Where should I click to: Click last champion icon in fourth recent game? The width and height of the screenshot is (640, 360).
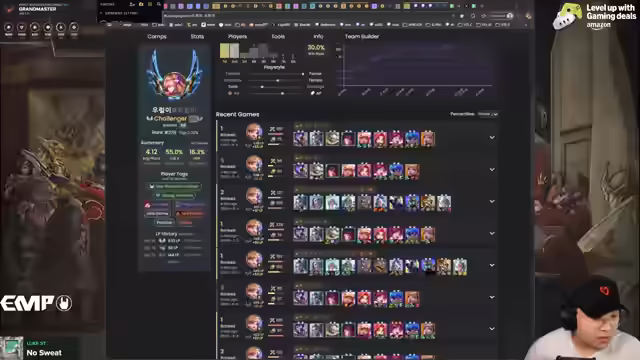(x=428, y=234)
